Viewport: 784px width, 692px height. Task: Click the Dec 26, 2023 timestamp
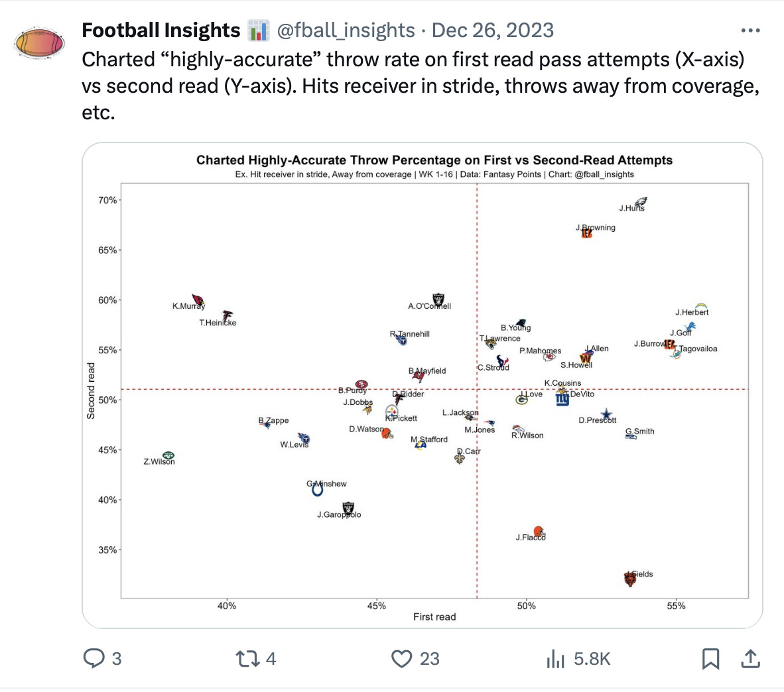[492, 30]
